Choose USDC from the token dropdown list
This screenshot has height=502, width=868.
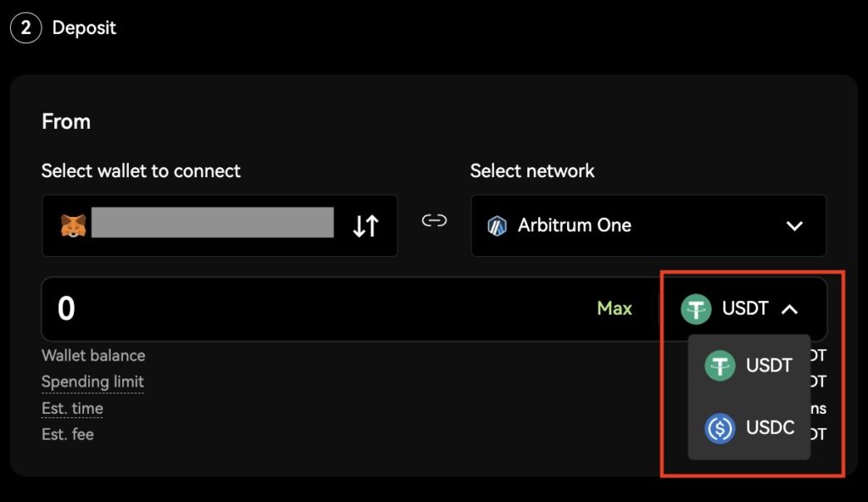770,428
